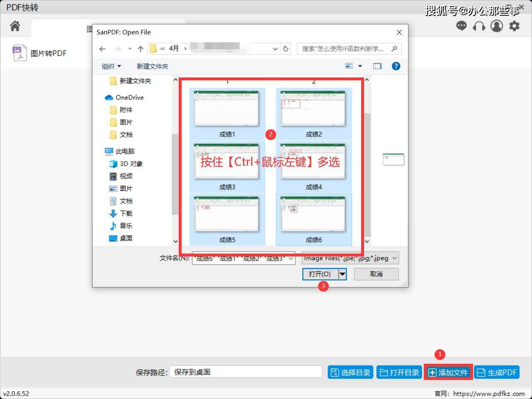Click the 生成PDF button
Image resolution: width=532 pixels, height=399 pixels.
click(497, 372)
